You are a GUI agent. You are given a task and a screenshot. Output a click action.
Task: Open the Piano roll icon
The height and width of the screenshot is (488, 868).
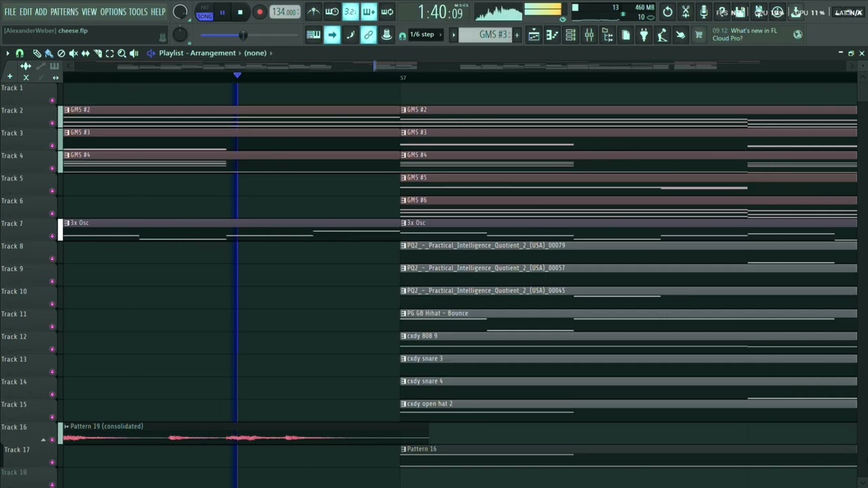(x=553, y=35)
